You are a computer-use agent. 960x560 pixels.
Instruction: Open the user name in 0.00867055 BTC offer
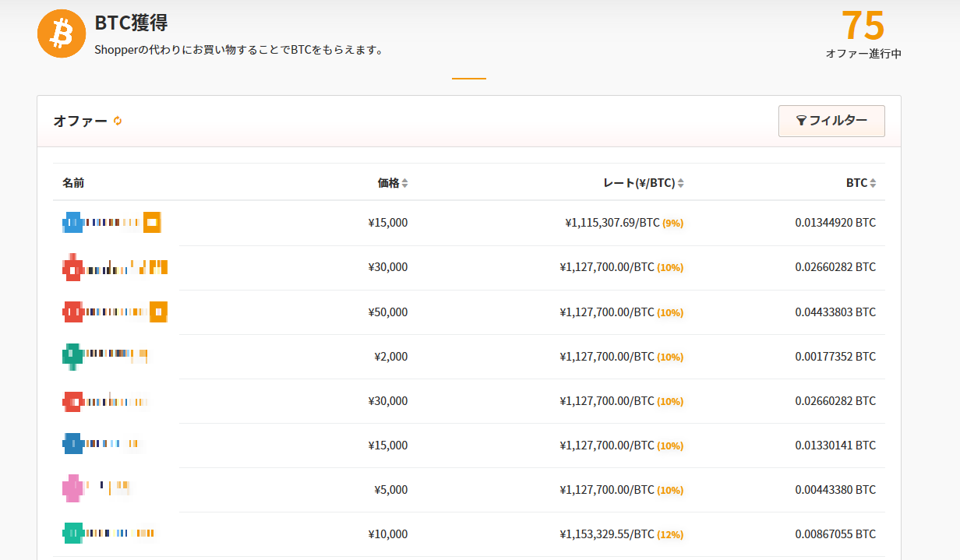pyautogui.click(x=118, y=533)
